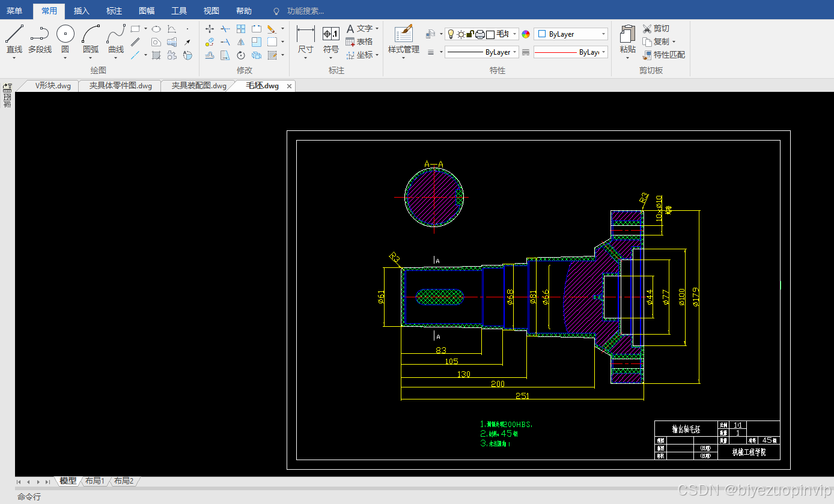834x504 pixels.
Task: Expand the 文字 text dropdown arrow
Action: pyautogui.click(x=377, y=28)
